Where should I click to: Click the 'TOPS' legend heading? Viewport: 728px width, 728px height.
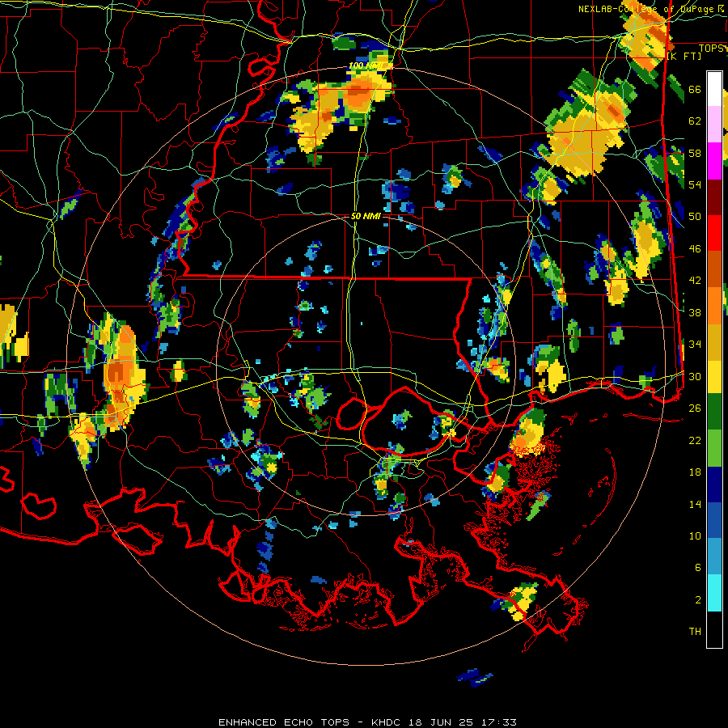[711, 49]
